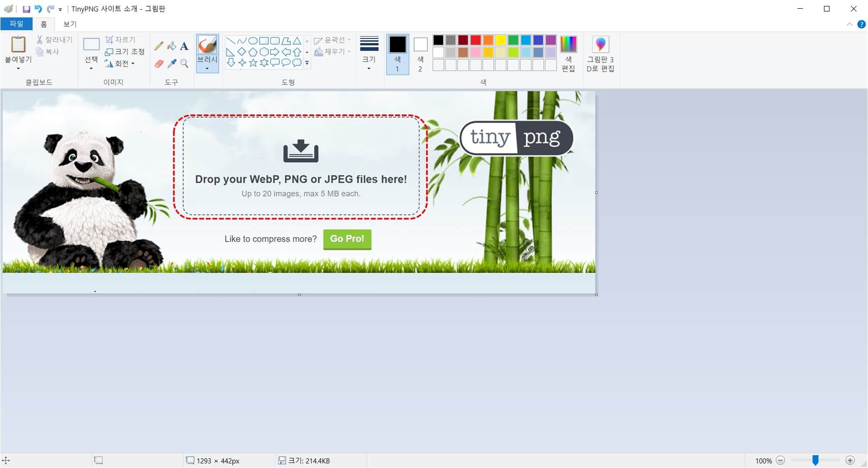This screenshot has height=468, width=868.
Task: Collapse the ribbon with the chevron
Action: click(849, 24)
